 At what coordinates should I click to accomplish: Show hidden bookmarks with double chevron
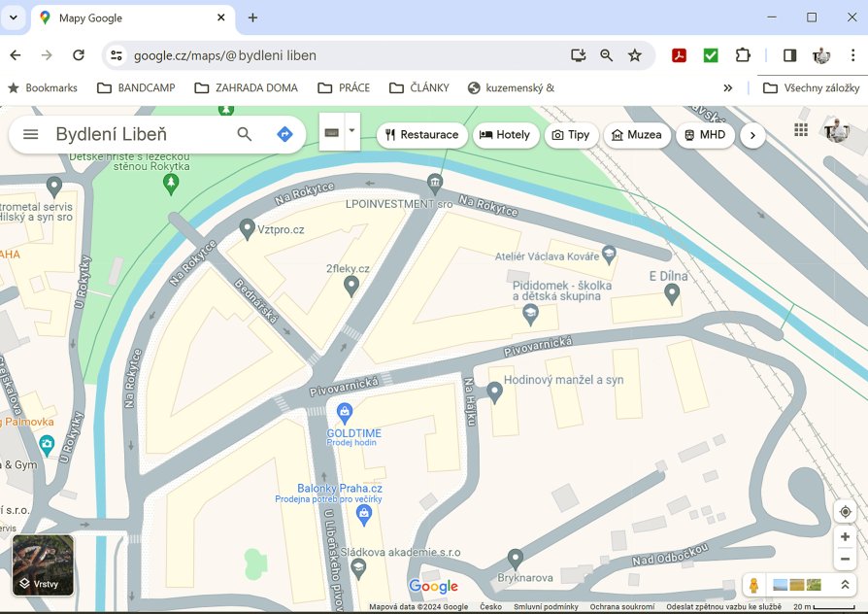pos(728,87)
